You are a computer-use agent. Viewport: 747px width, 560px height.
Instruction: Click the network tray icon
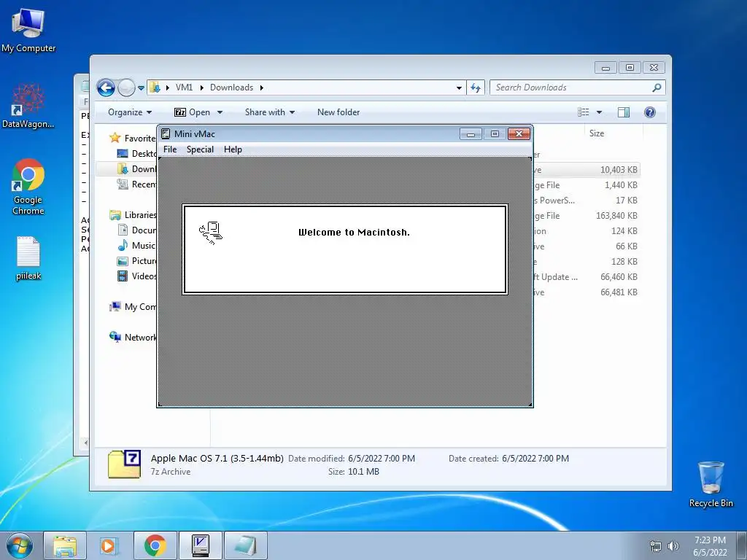656,546
